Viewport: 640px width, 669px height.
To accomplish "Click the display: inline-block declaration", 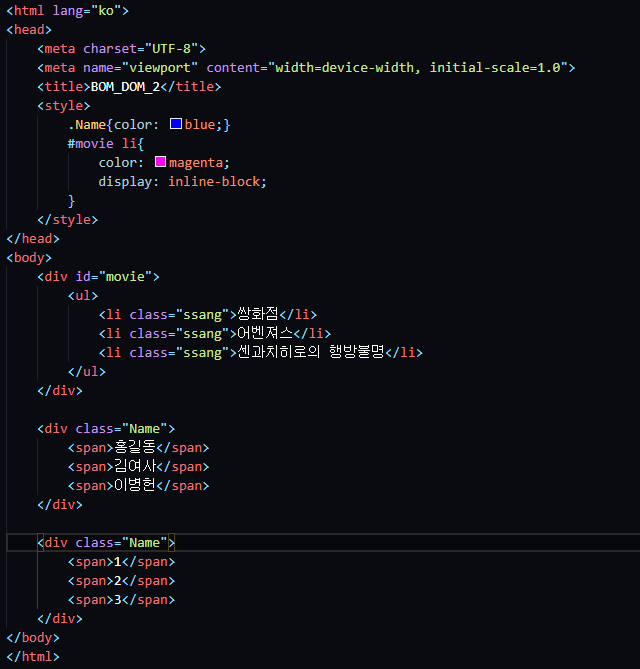I will coord(183,182).
